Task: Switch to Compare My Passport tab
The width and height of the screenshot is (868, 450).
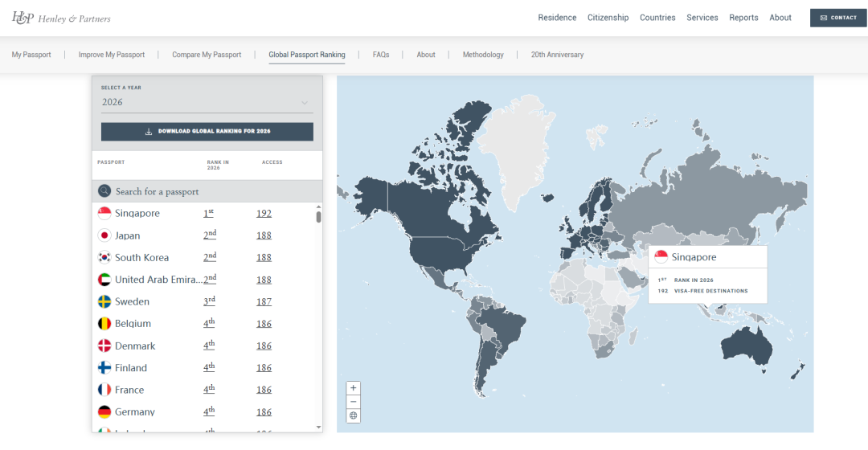Action: click(x=207, y=55)
